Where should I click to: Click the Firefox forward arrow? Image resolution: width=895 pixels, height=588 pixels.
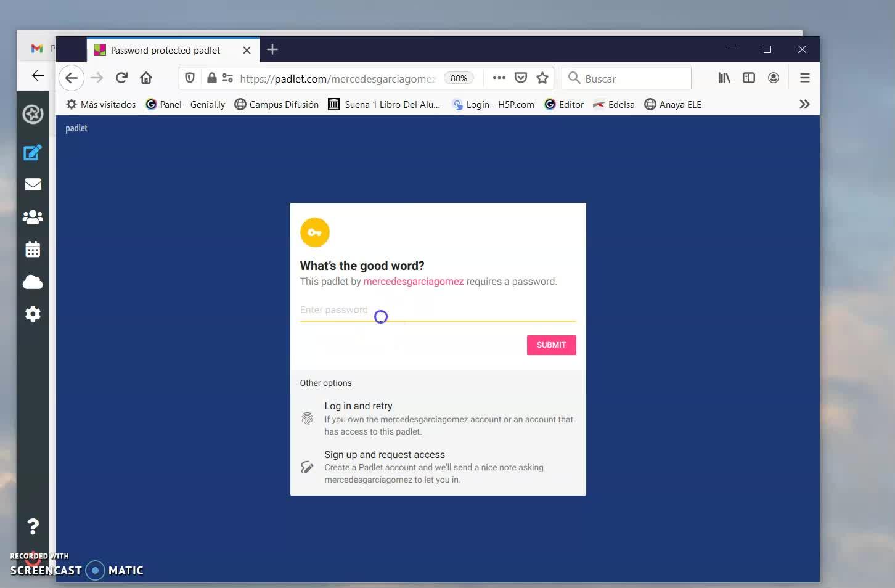coord(97,78)
